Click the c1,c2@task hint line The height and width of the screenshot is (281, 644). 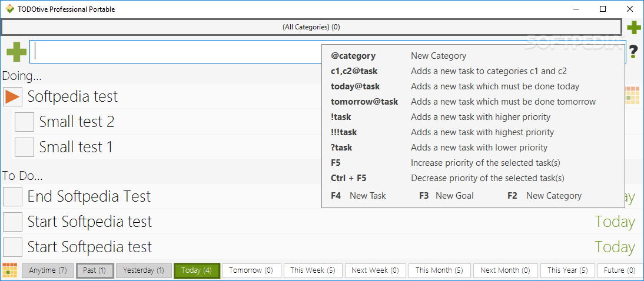(449, 71)
